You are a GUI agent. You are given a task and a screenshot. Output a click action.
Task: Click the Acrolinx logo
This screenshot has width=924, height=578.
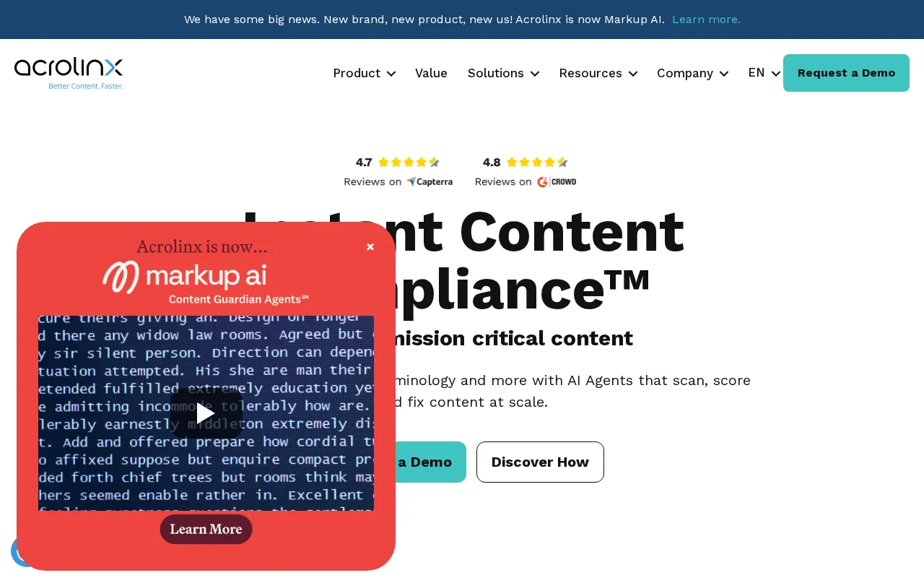click(69, 73)
